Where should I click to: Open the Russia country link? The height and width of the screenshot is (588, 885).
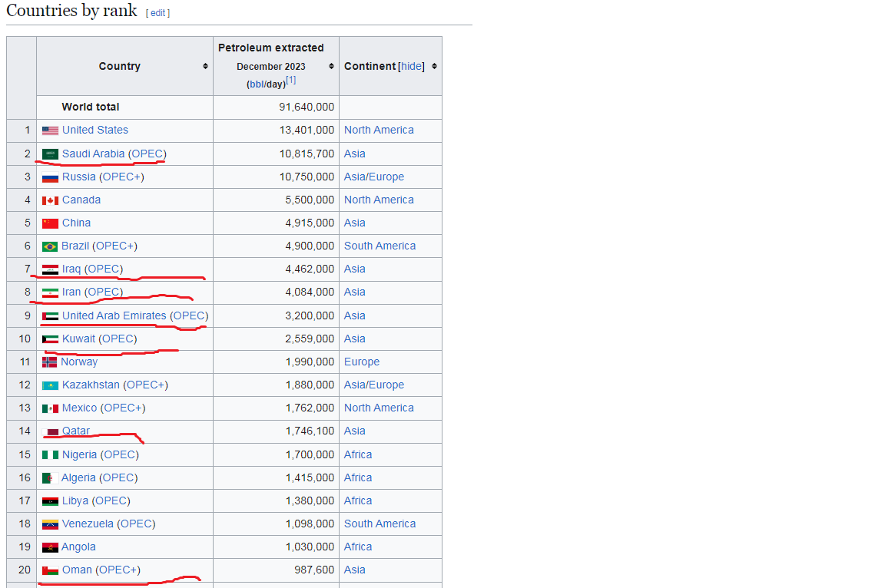pyautogui.click(x=79, y=177)
